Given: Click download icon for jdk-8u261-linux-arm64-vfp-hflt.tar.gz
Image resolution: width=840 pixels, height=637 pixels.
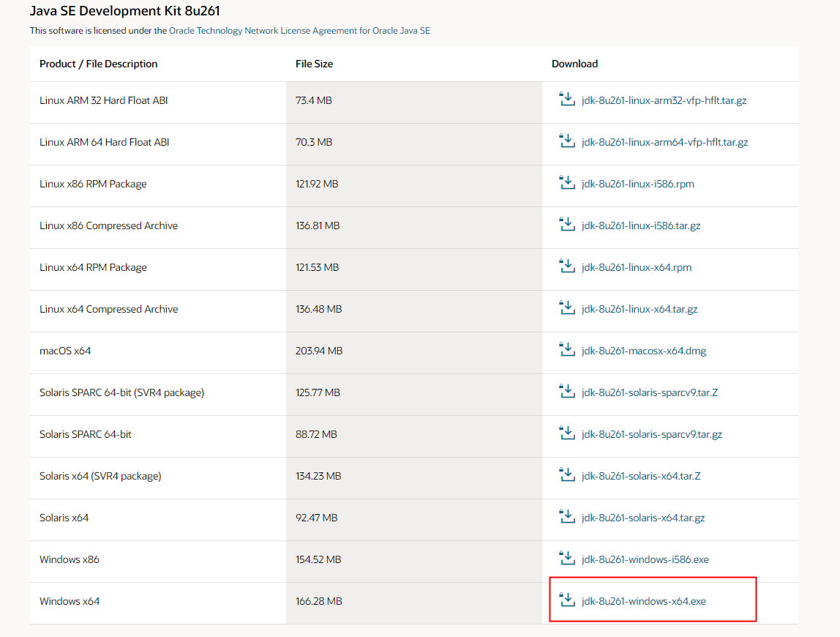Looking at the screenshot, I should [x=567, y=141].
